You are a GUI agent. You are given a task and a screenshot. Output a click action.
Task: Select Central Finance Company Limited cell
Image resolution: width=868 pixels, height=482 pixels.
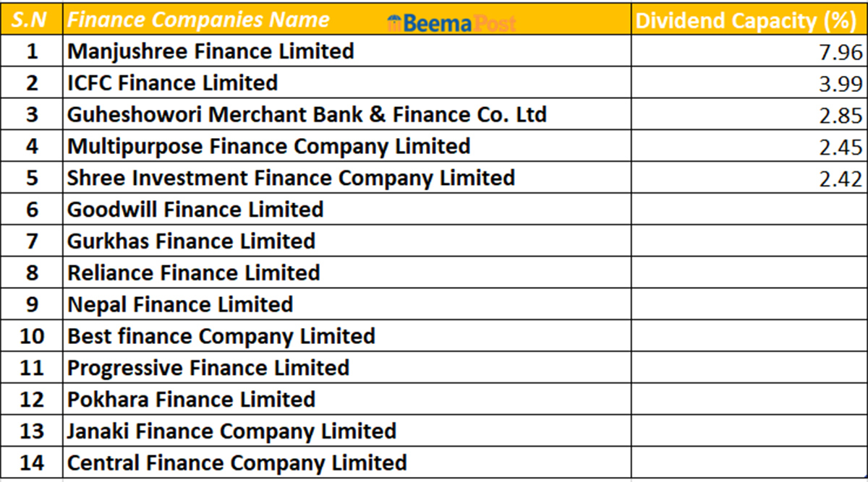coord(237,462)
